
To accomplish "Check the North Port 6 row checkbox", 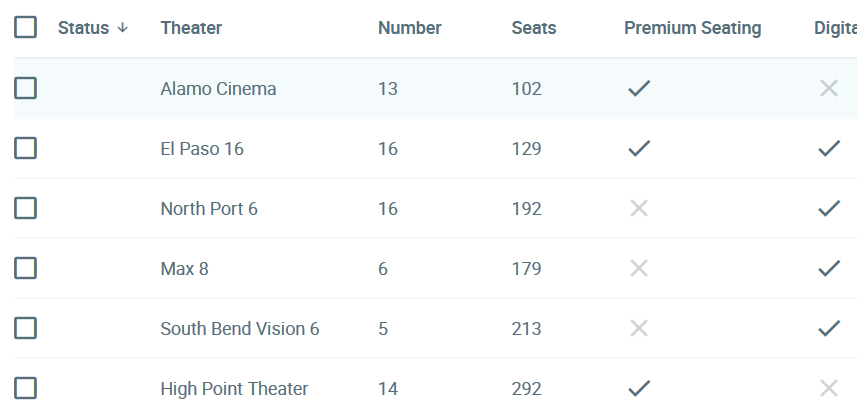I will click(x=26, y=209).
